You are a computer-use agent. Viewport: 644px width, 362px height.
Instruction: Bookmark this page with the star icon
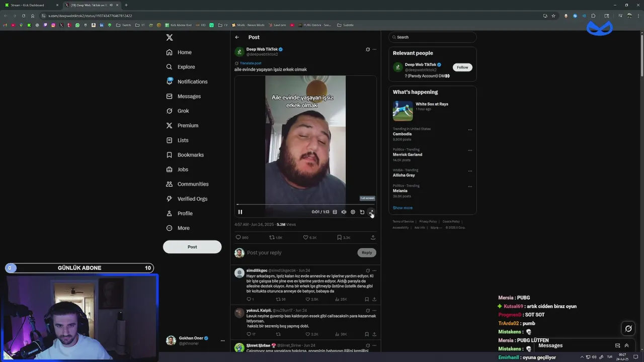(553, 16)
